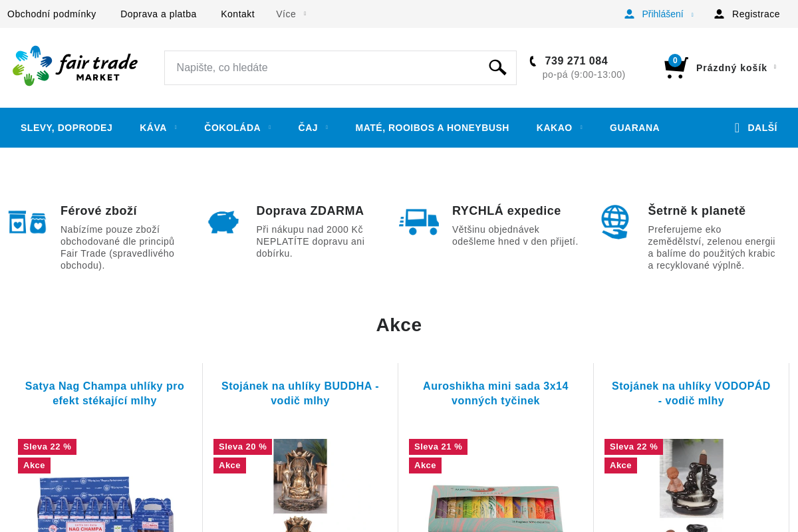This screenshot has height=532, width=798.
Task: Click the Férové zboží jars icon
Action: coord(27,222)
